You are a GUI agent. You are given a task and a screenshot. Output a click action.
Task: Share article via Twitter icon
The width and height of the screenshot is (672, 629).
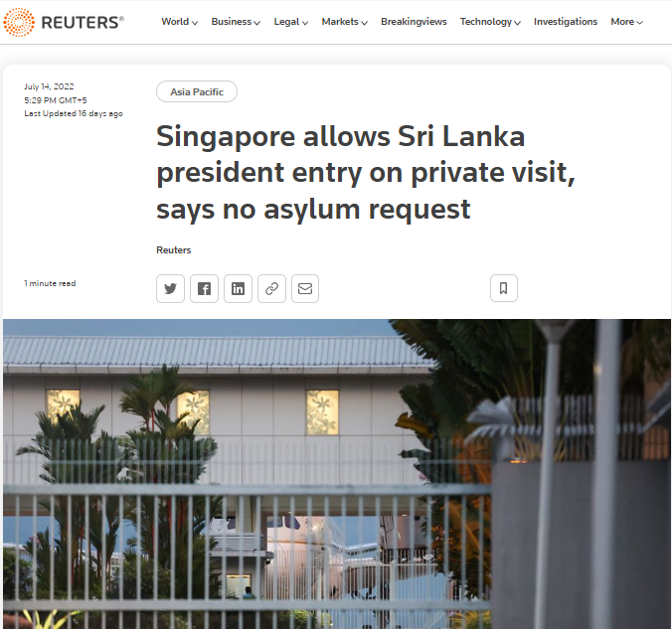coord(170,288)
